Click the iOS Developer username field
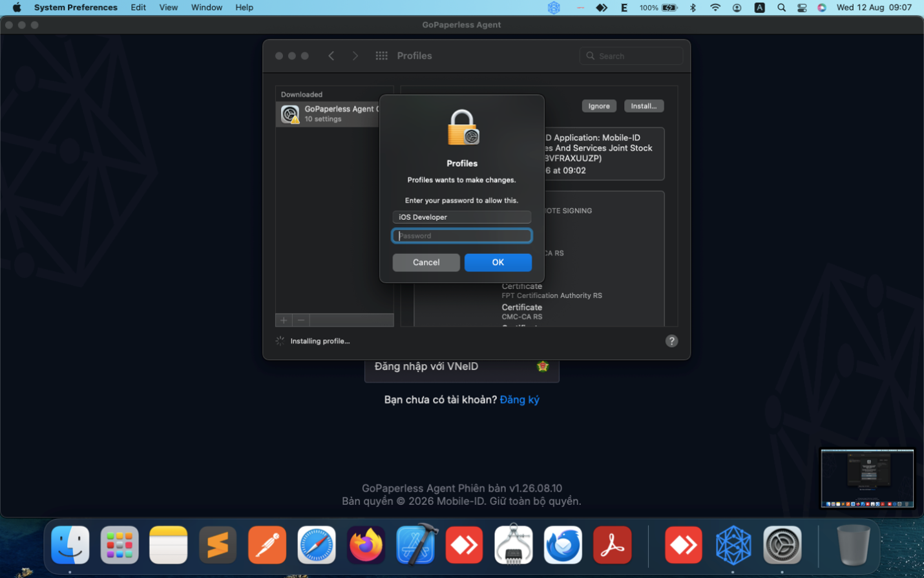The height and width of the screenshot is (578, 924). (x=461, y=217)
